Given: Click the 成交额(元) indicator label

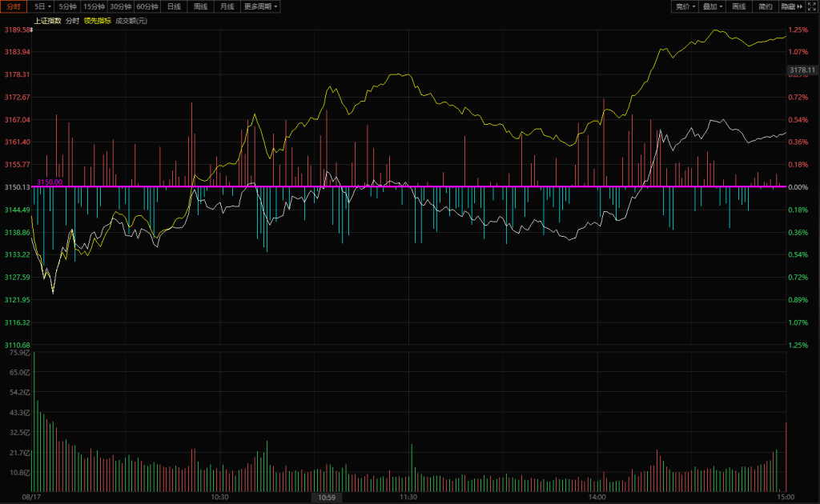Looking at the screenshot, I should point(131,21).
